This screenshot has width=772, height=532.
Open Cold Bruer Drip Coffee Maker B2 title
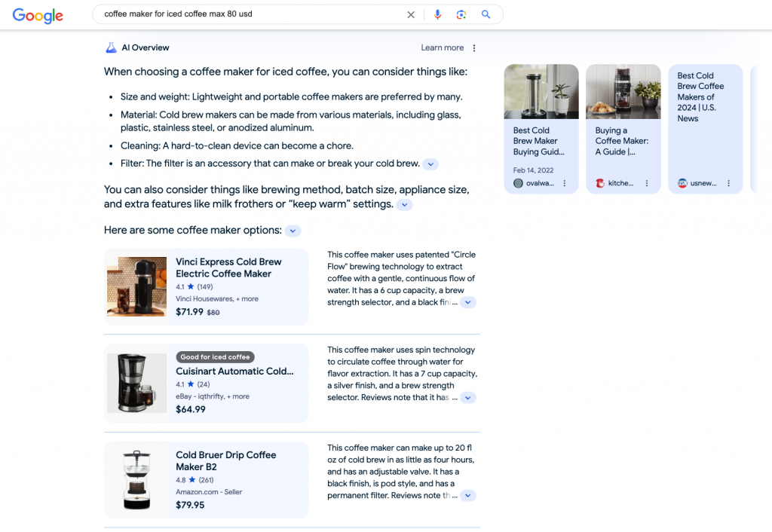[x=226, y=460]
